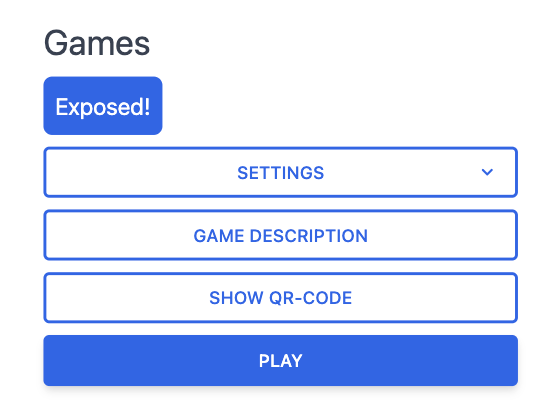Click the Games heading text
The image size is (560, 400).
(97, 43)
